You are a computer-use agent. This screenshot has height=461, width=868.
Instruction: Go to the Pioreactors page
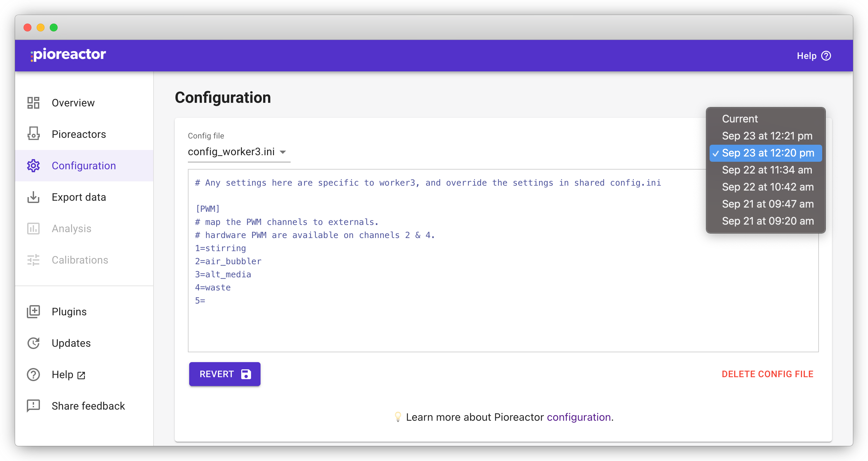pos(84,134)
